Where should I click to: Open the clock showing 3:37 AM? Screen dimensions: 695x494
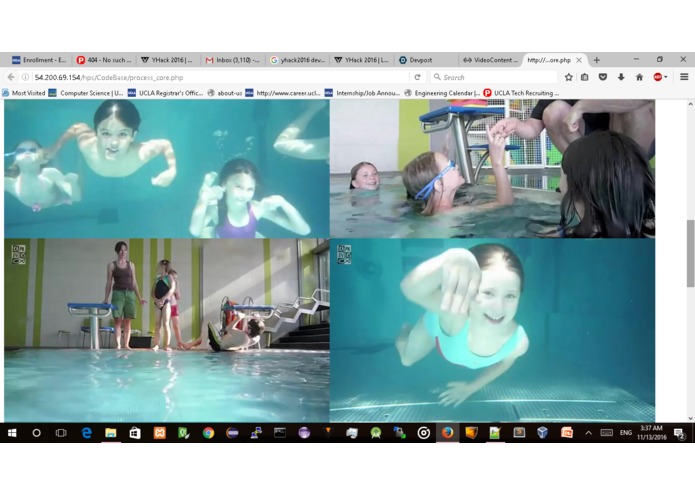[652, 432]
